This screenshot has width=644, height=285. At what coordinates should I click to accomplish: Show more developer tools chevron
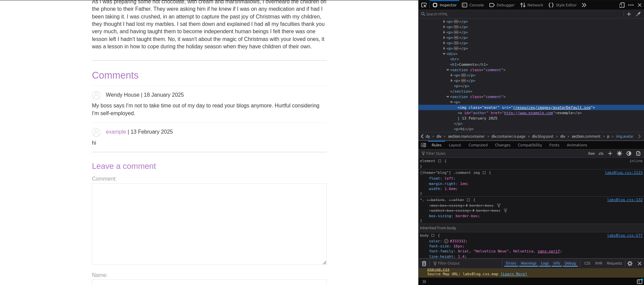(x=584, y=5)
